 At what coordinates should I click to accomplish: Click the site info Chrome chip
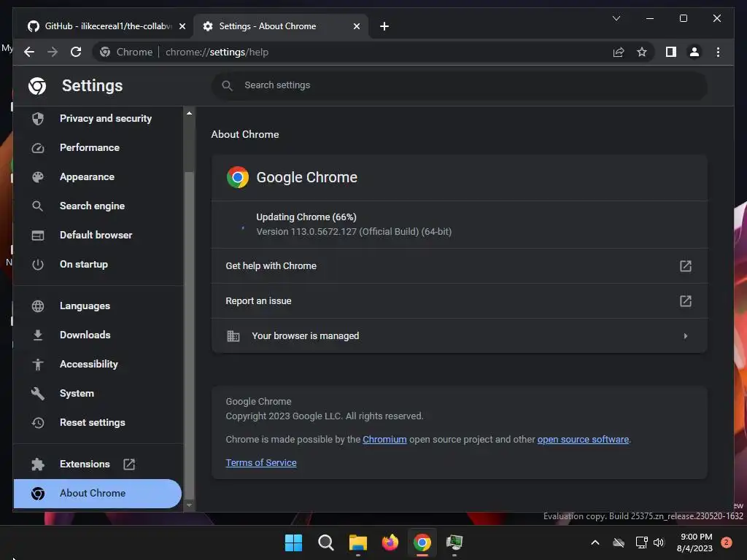pyautogui.click(x=127, y=52)
